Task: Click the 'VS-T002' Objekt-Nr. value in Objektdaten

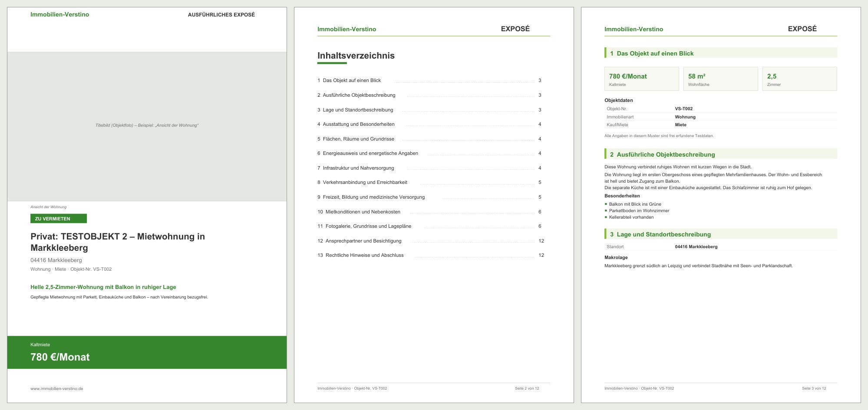Action: click(684, 109)
